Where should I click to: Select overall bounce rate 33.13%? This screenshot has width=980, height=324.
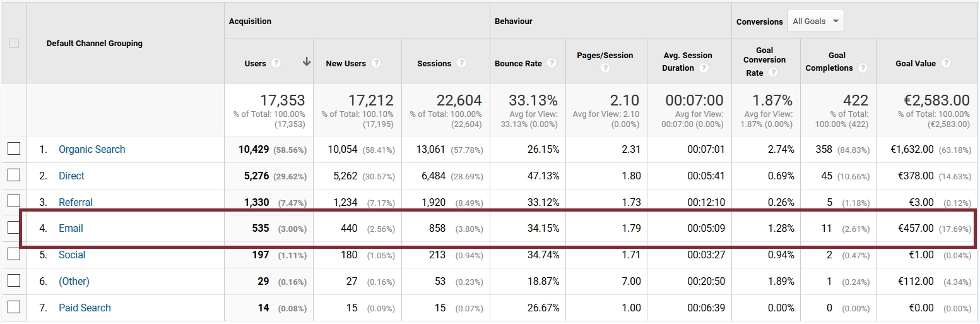[533, 100]
